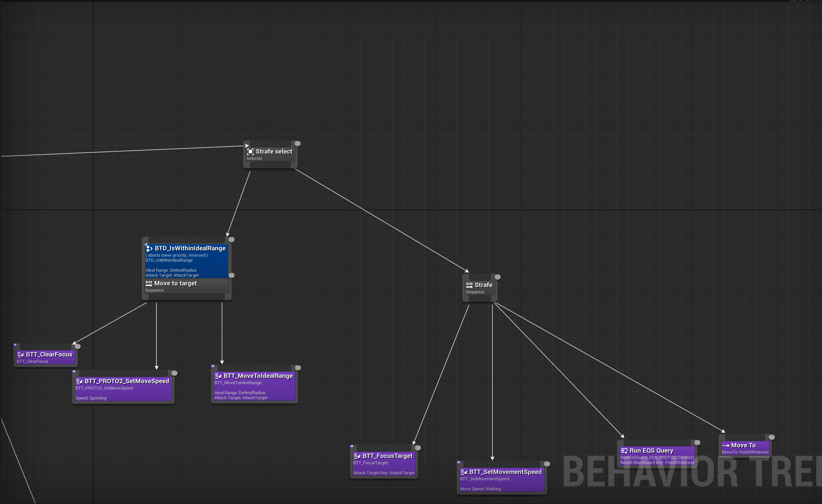Click the BTD_IsWithinIdealRange decorator icon
Screen dimensions: 822x504
[149, 248]
